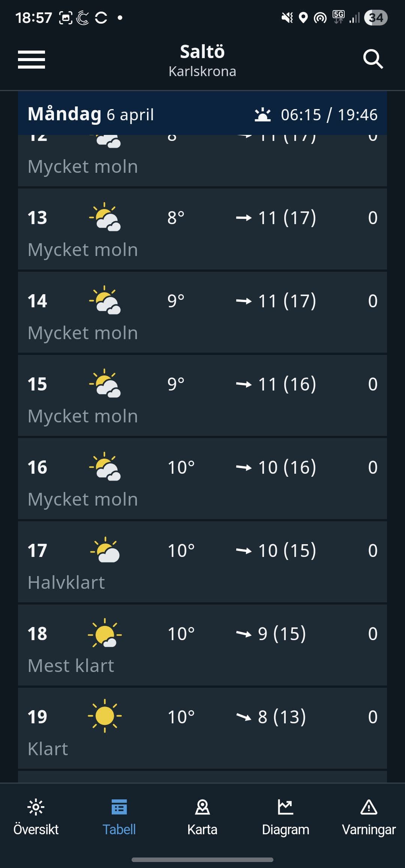Tap the half-clear icon at hour 17

(x=105, y=550)
